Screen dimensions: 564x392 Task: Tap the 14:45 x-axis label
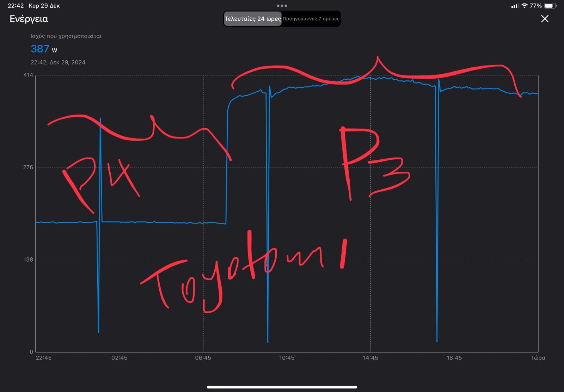click(x=370, y=358)
